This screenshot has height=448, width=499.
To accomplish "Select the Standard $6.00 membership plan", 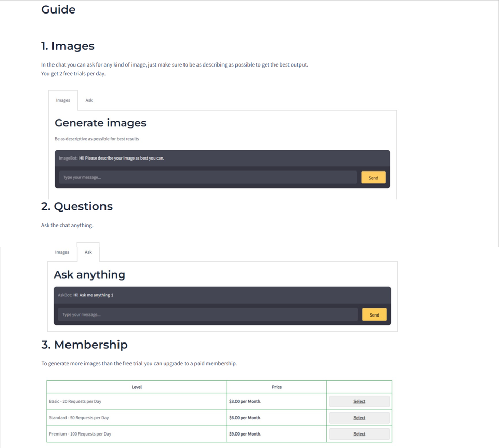I will point(359,417).
